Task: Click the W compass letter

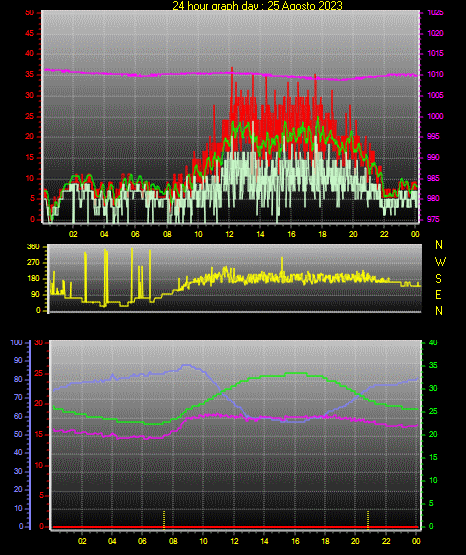Action: point(440,262)
